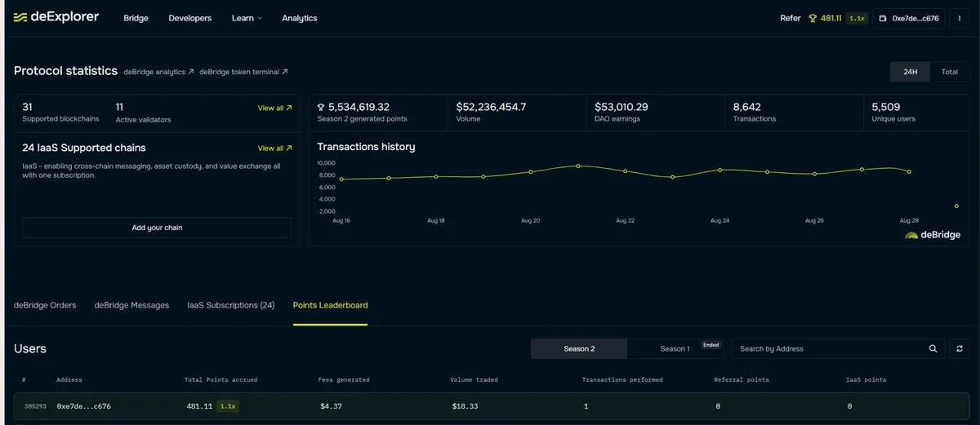
Task: Click the 5,534,619.32 Season 2 points value
Action: (x=359, y=107)
